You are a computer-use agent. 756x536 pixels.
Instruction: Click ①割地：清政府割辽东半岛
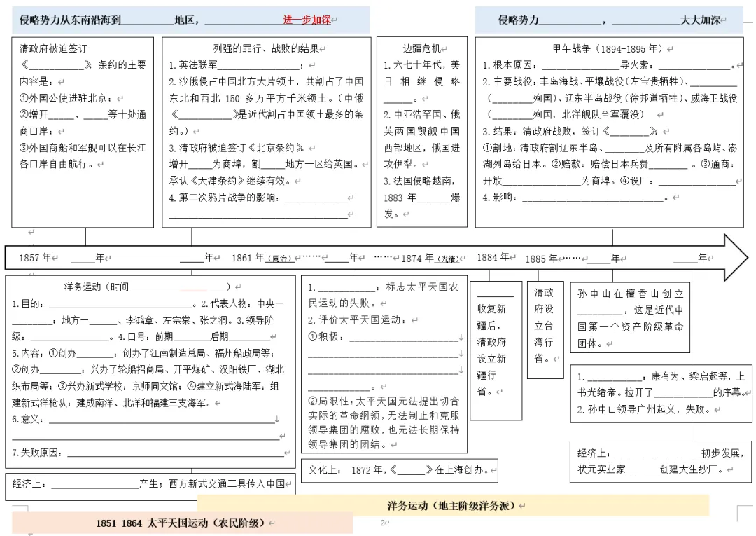pyautogui.click(x=540, y=148)
